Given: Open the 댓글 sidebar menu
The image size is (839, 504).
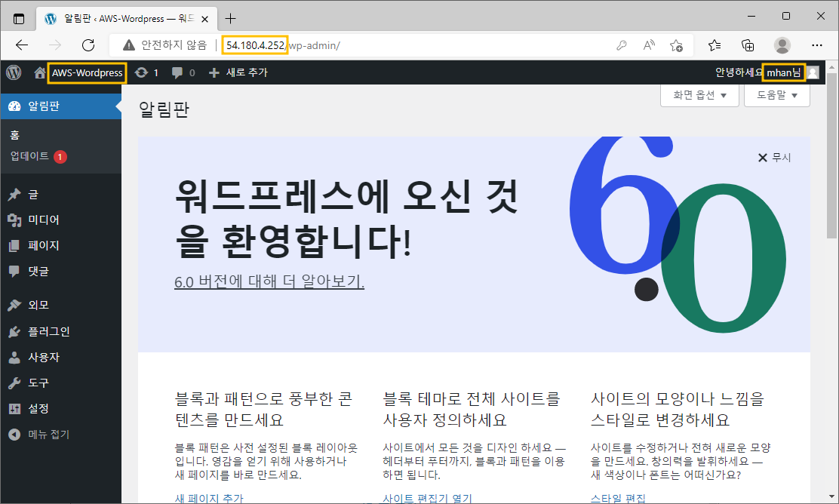Looking at the screenshot, I should 60,272.
